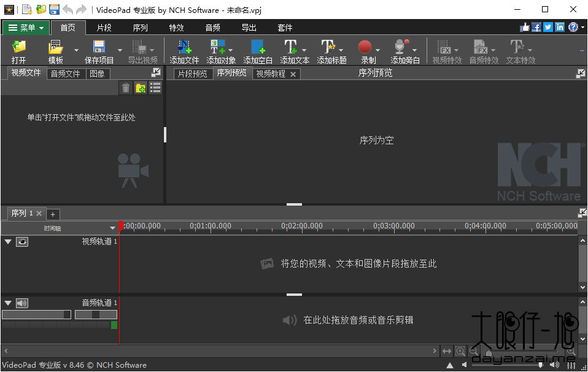The image size is (588, 372).
Task: Click the 添加对象 add object icon
Action: [217, 47]
